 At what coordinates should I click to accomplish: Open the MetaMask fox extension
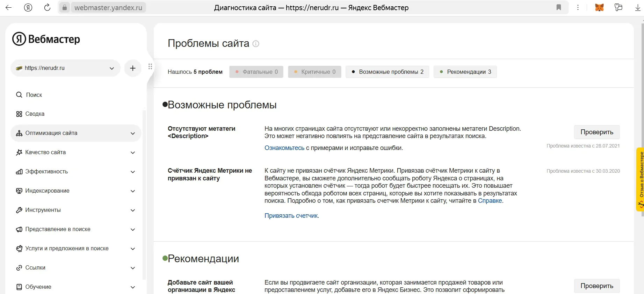599,7
